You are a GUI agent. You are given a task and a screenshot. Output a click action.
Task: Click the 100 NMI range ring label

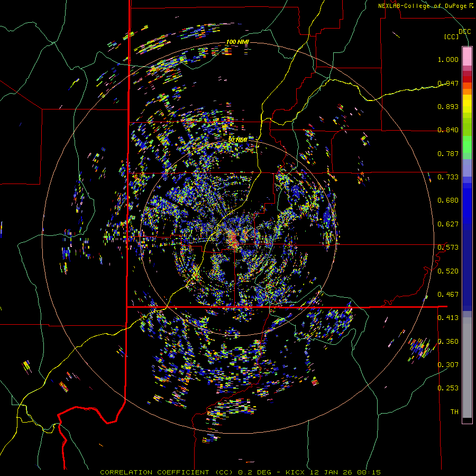tap(237, 42)
